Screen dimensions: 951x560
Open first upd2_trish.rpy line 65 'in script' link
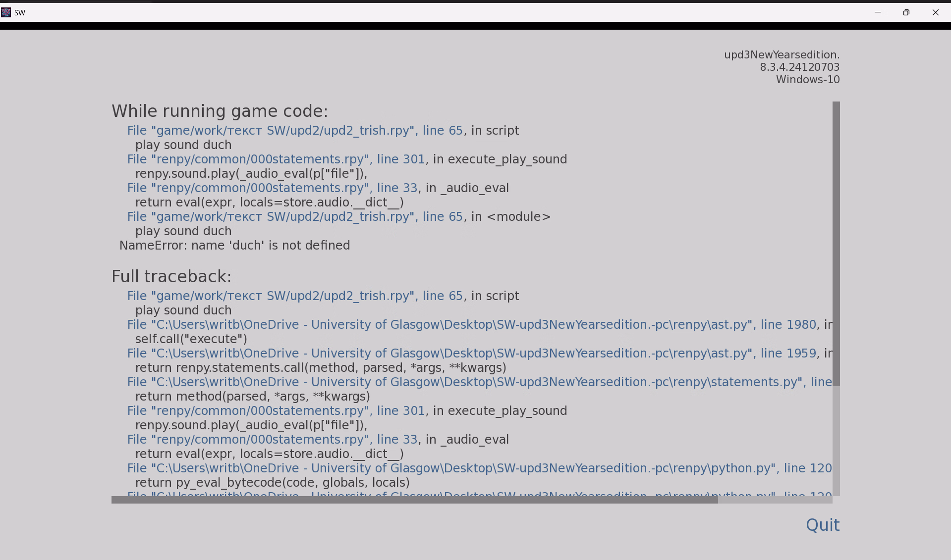pos(294,130)
